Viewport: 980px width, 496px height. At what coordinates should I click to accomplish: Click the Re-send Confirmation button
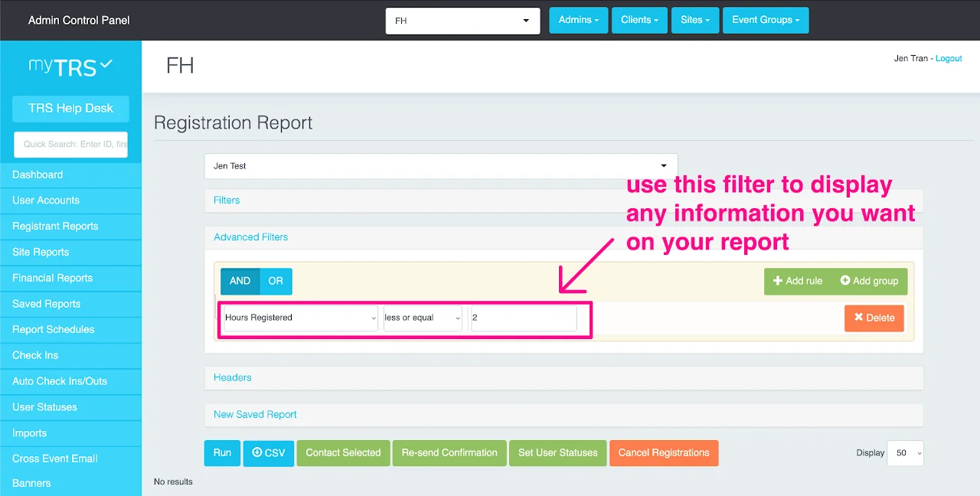tap(449, 453)
